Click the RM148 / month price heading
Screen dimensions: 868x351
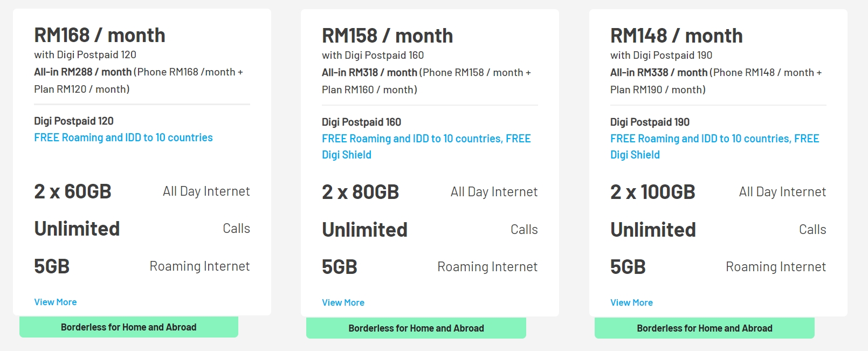pyautogui.click(x=676, y=36)
